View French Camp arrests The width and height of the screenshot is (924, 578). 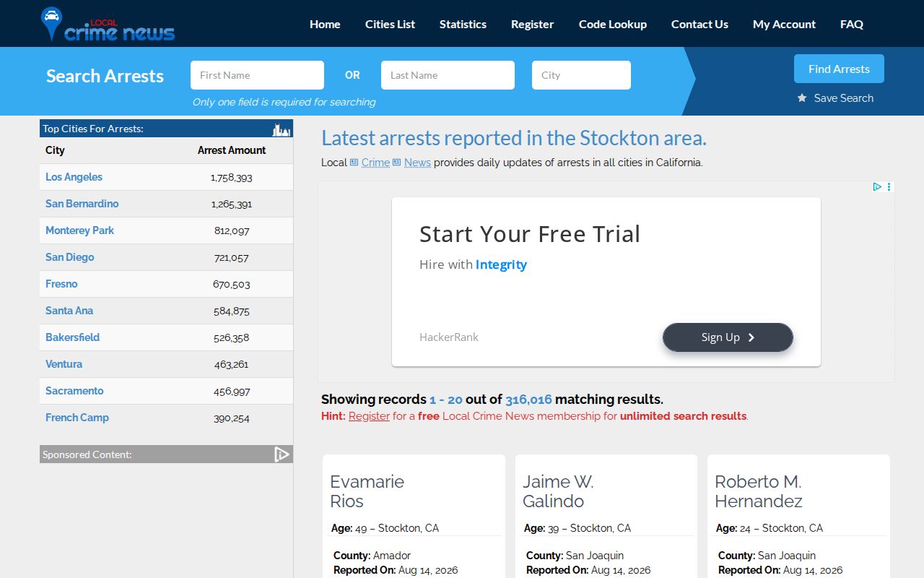click(x=77, y=418)
